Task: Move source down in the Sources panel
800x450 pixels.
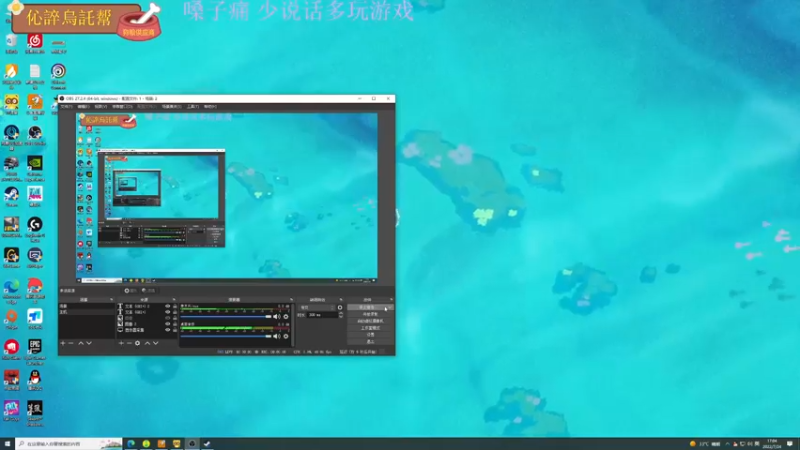Action: (x=156, y=343)
